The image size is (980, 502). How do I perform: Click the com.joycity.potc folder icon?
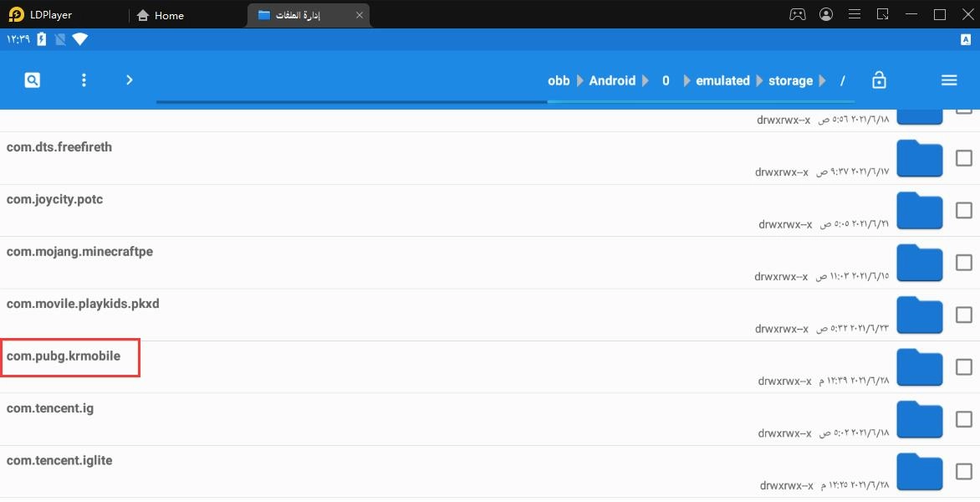point(919,210)
